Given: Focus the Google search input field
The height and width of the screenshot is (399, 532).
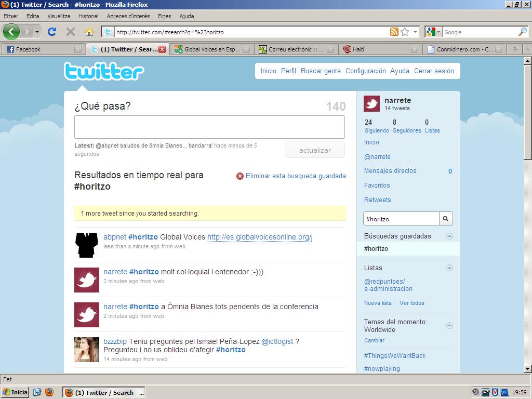Looking at the screenshot, I should (480, 32).
